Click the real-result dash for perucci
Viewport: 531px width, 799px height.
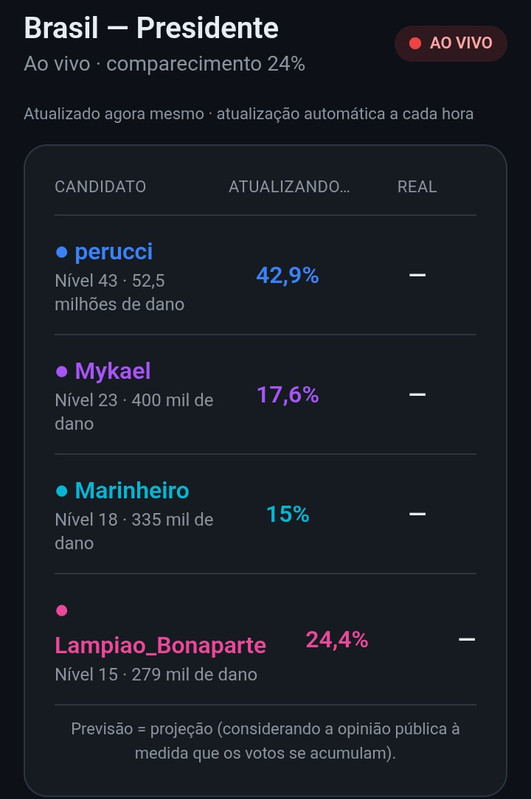coord(417,275)
